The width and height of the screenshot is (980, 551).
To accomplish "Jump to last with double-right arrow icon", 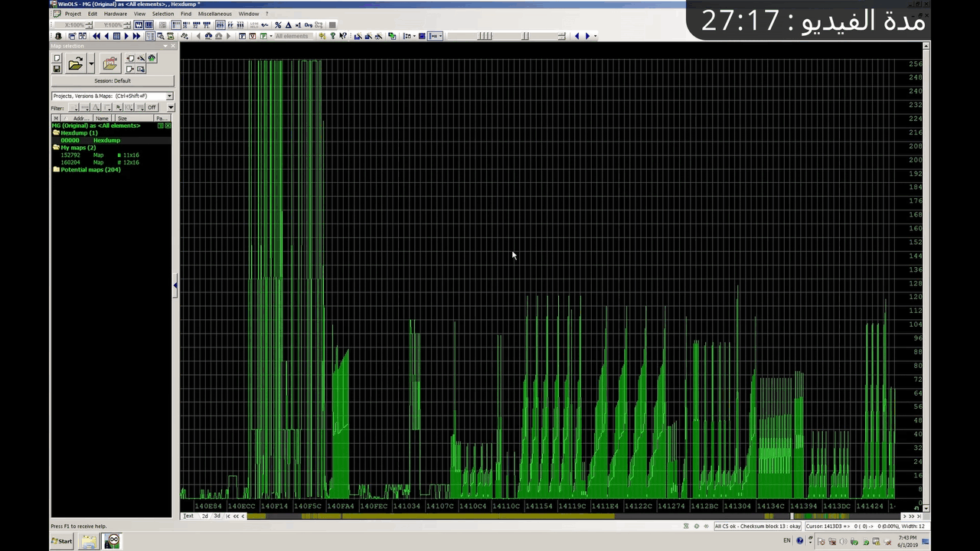I will click(136, 36).
